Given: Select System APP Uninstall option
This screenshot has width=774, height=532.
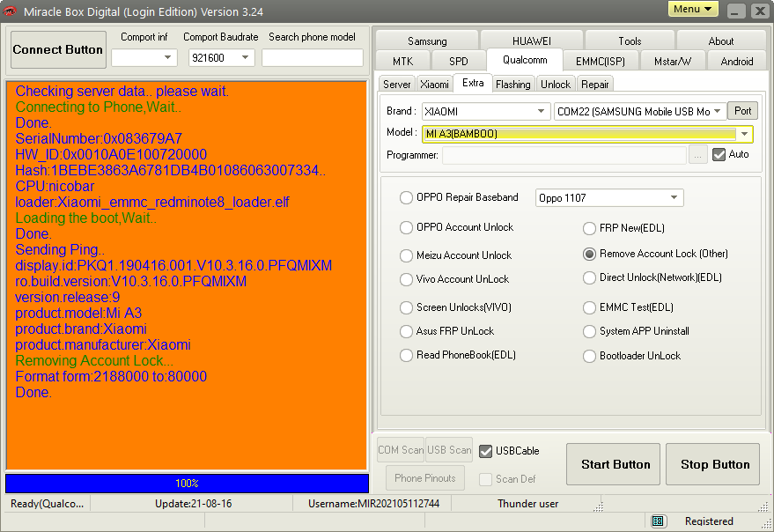Looking at the screenshot, I should (589, 331).
